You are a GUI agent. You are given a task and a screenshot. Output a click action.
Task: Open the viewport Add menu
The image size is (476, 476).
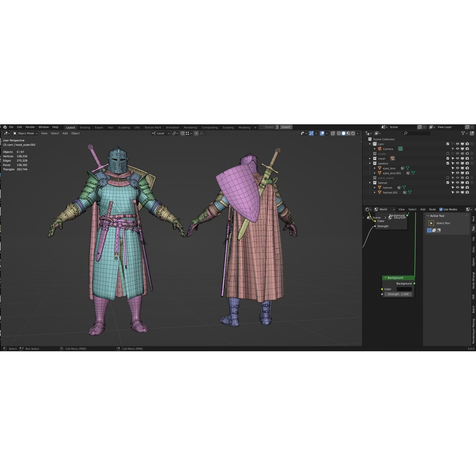coord(65,133)
